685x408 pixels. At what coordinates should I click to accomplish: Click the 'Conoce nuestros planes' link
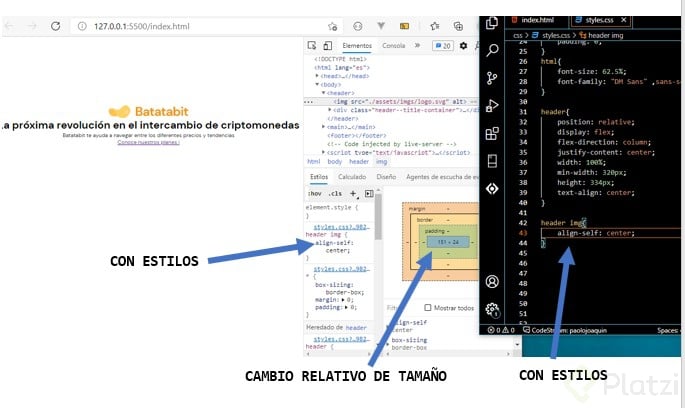coord(149,142)
